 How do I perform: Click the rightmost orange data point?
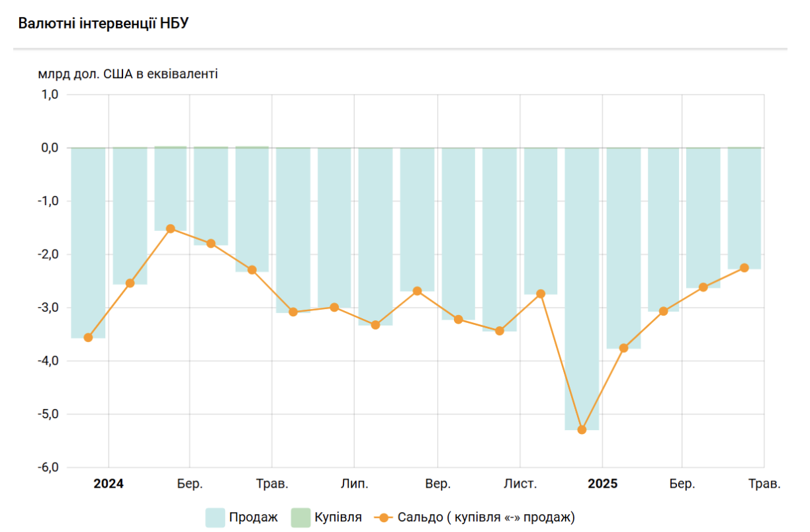click(744, 268)
